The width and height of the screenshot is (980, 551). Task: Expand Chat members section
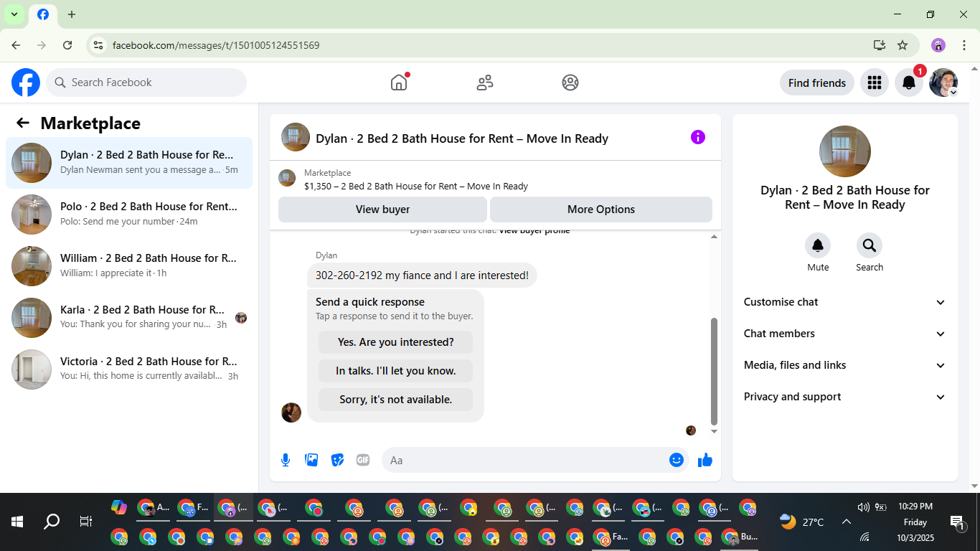[845, 334]
